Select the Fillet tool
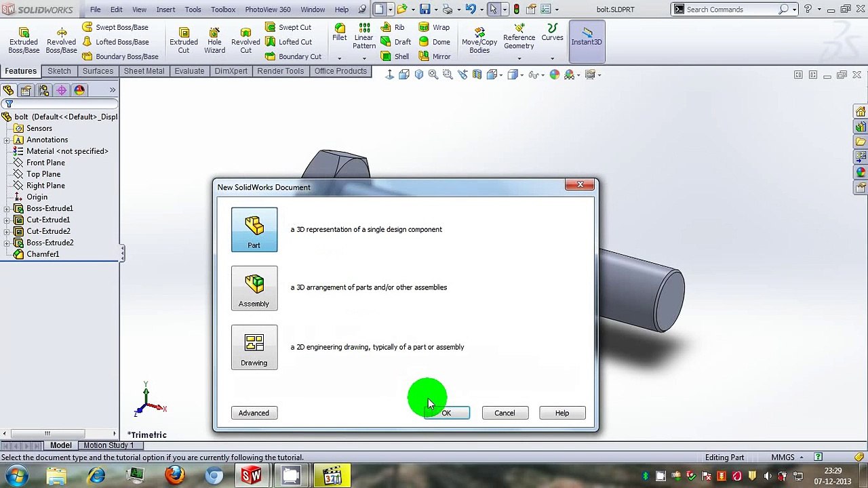The image size is (868, 488). pos(340,32)
